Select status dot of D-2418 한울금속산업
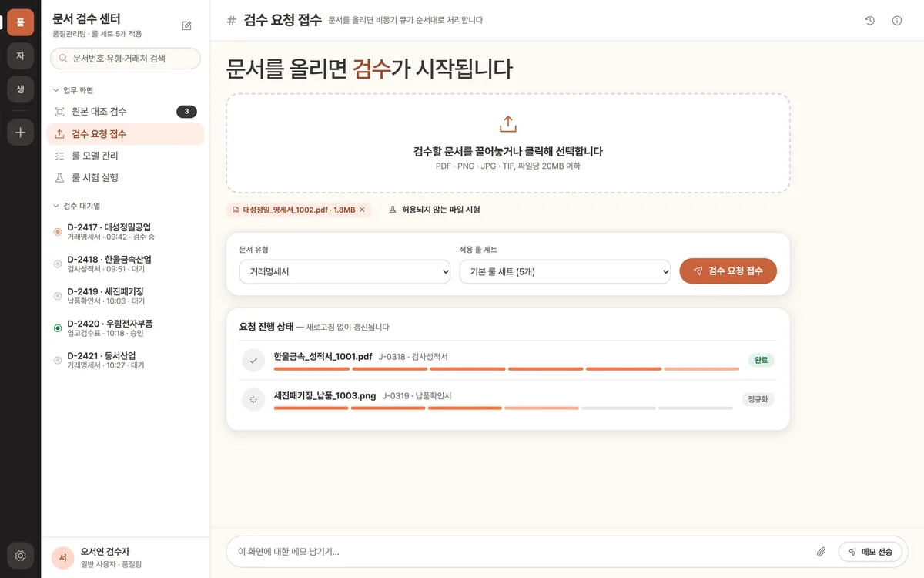The height and width of the screenshot is (578, 924). click(x=58, y=264)
